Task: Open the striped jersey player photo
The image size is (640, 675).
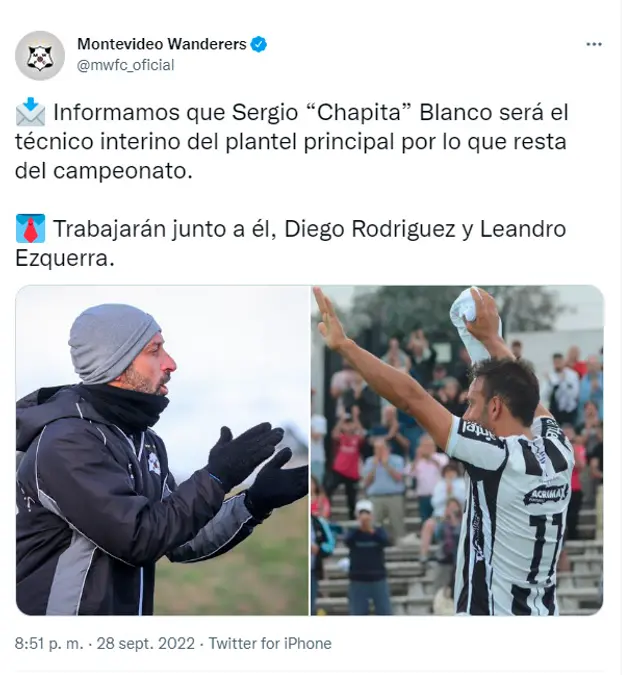Action: 457,450
